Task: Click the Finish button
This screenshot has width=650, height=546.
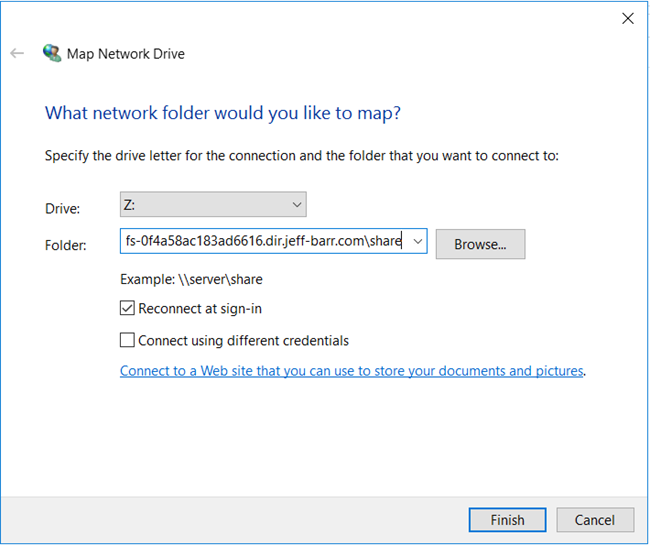Action: pos(507,520)
